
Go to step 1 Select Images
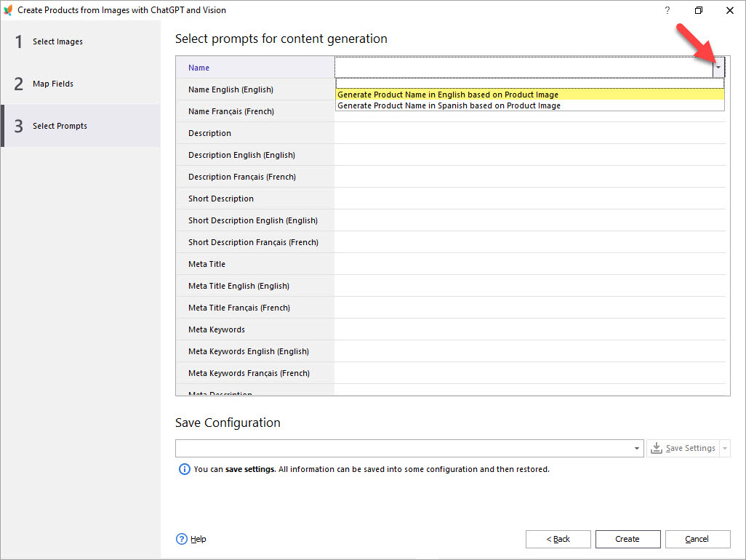tap(81, 41)
